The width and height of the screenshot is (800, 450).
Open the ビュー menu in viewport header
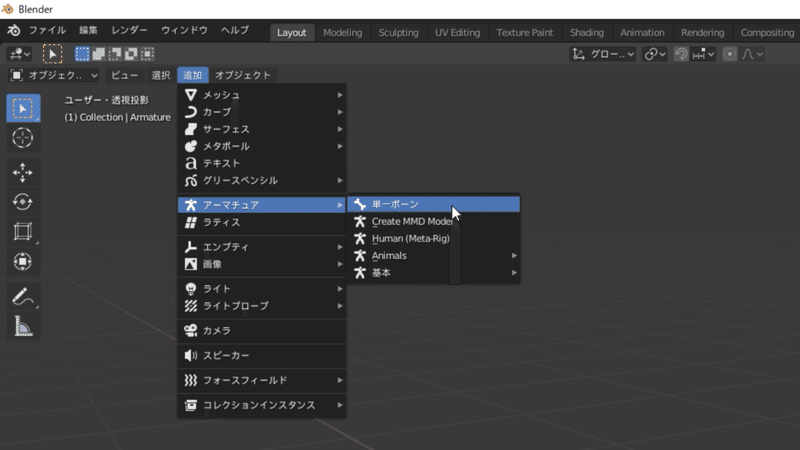[124, 76]
